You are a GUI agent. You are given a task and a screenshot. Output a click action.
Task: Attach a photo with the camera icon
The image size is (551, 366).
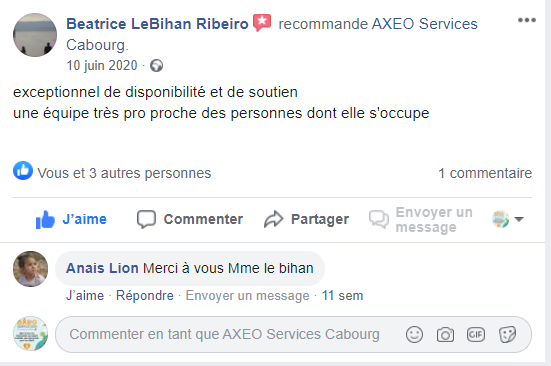point(445,334)
